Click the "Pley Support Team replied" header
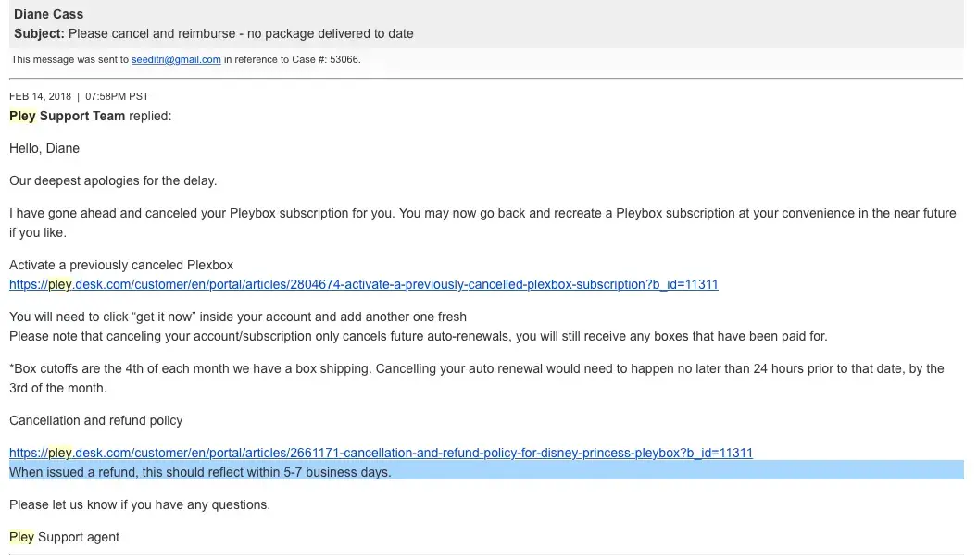 pos(90,116)
